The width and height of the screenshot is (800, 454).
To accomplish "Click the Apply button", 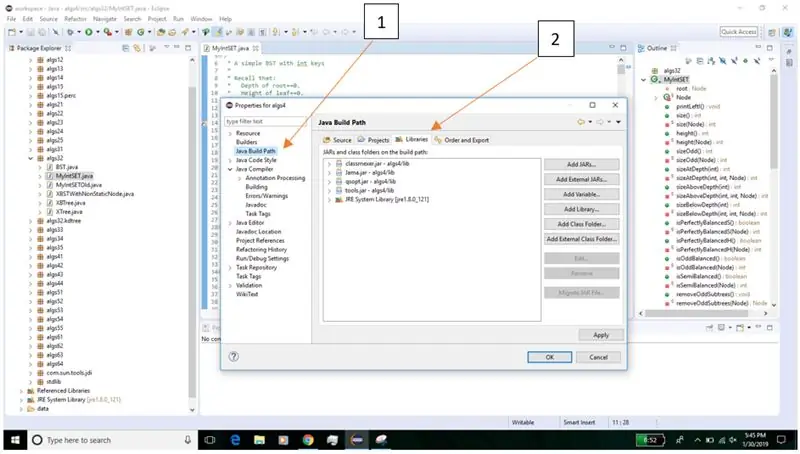I will 601,335.
